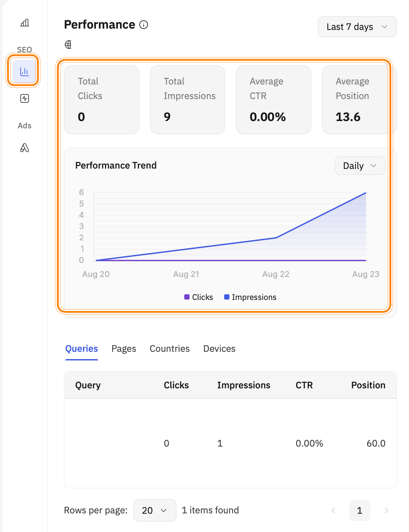Open the Daily interval dropdown

coord(360,166)
